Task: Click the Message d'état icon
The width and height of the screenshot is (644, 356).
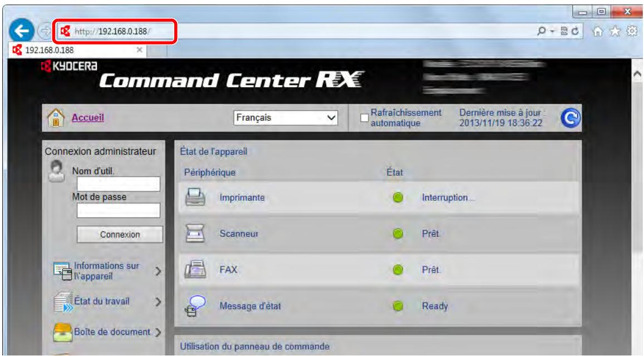Action: (x=195, y=306)
